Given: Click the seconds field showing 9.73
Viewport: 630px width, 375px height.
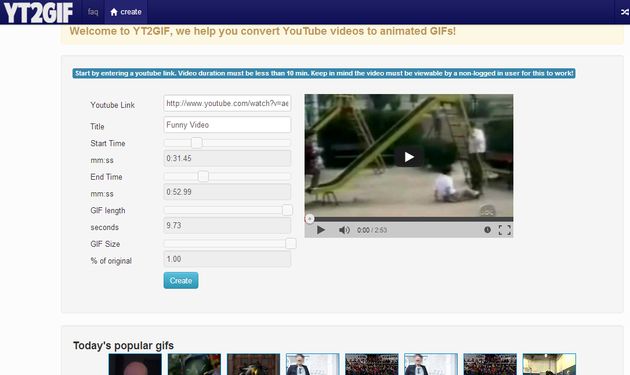Looking at the screenshot, I should (227, 225).
